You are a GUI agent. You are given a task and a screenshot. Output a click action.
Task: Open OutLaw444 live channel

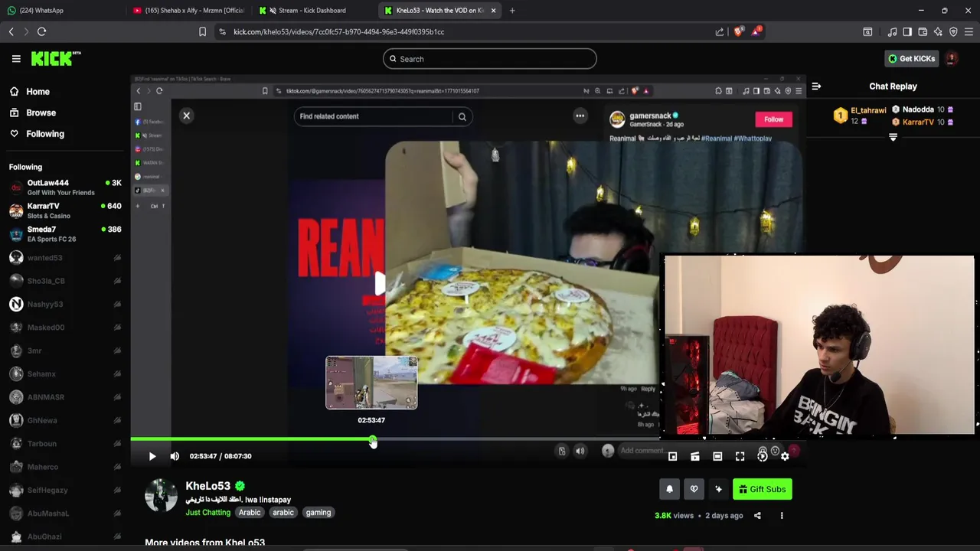pos(65,187)
